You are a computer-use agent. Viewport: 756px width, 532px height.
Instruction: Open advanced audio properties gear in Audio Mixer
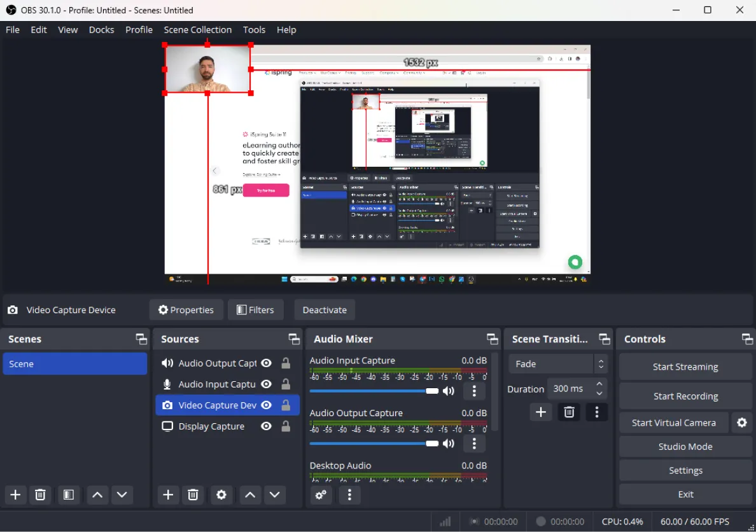point(321,494)
